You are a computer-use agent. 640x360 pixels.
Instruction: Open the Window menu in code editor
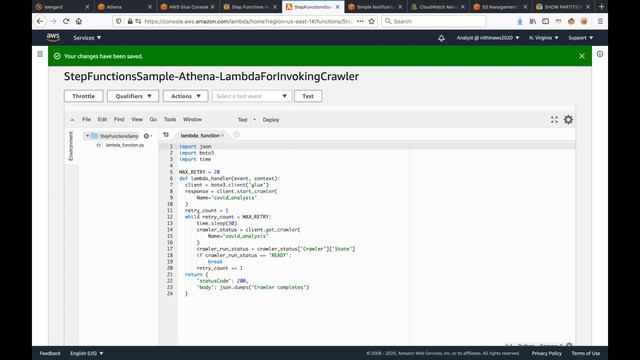tap(192, 119)
